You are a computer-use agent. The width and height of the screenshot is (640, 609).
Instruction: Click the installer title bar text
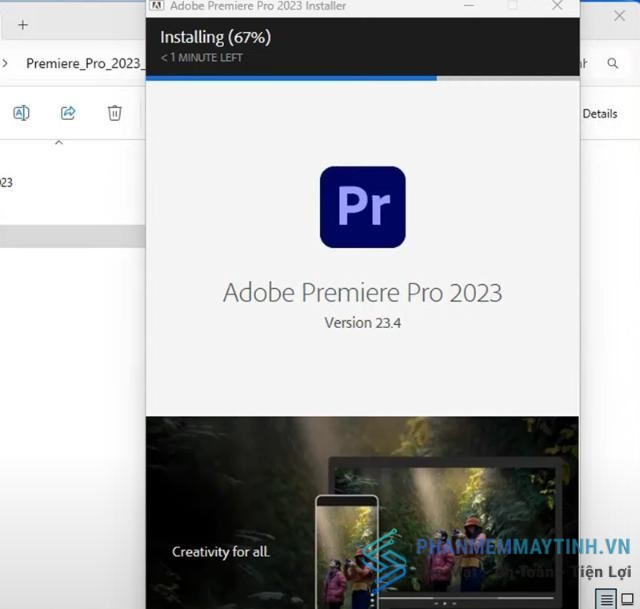pos(258,6)
